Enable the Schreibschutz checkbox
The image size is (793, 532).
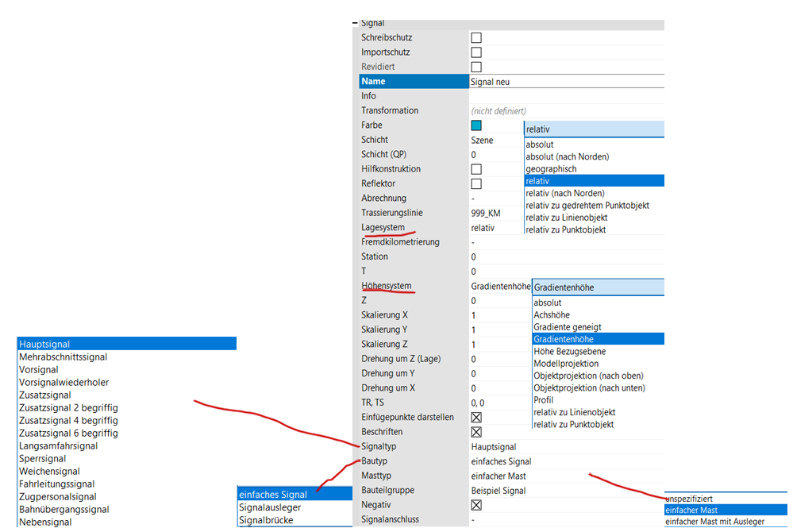tap(476, 37)
